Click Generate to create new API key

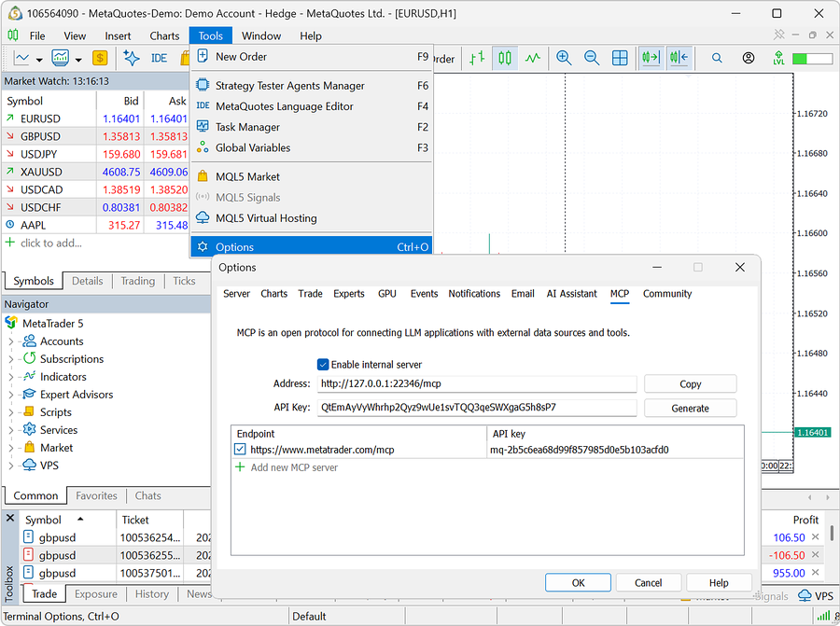[690, 408]
